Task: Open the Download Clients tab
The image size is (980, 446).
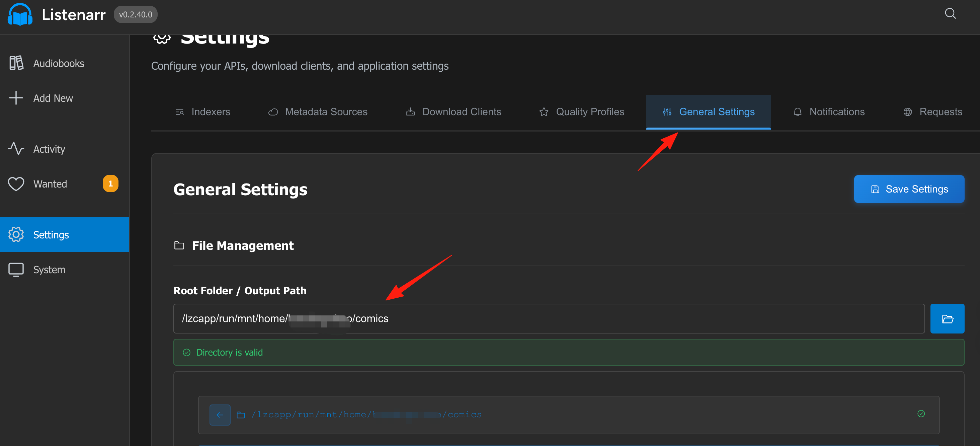Action: point(454,112)
